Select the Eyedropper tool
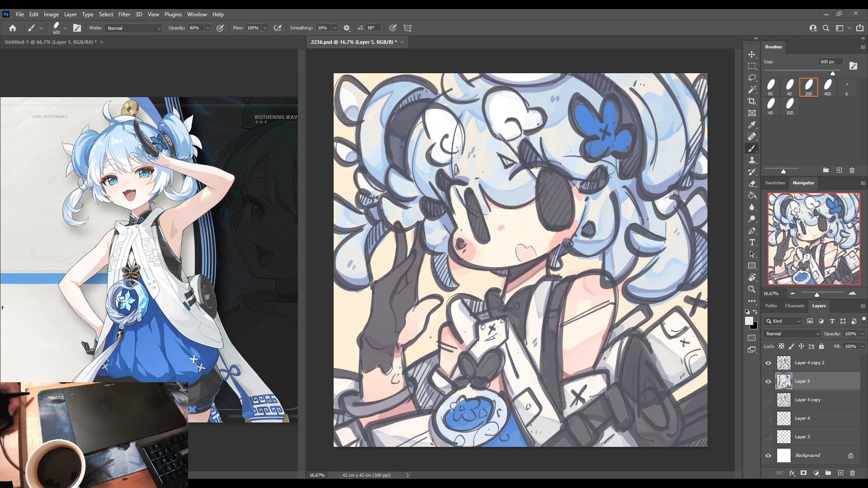Image resolution: width=868 pixels, height=488 pixels. pyautogui.click(x=752, y=125)
